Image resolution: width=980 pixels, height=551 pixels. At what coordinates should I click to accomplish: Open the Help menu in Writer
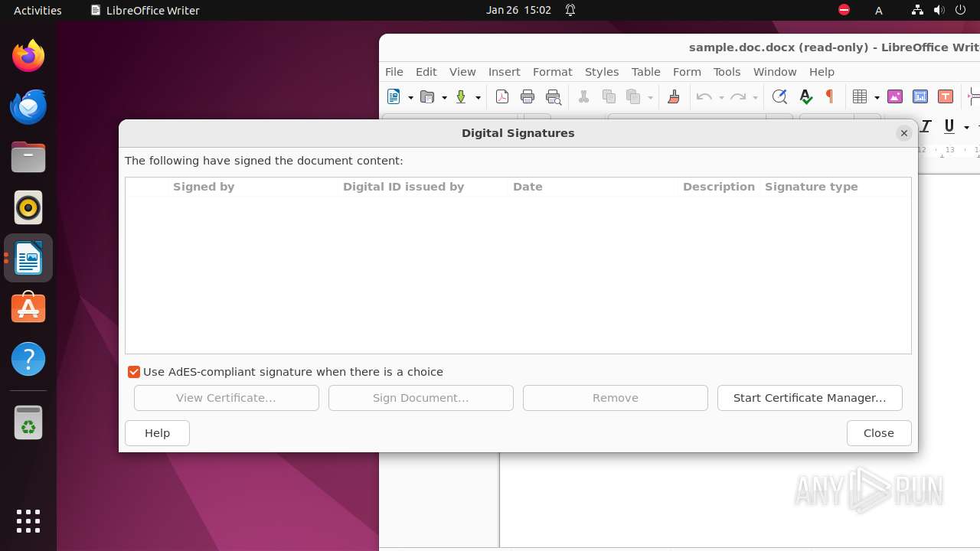(x=822, y=71)
